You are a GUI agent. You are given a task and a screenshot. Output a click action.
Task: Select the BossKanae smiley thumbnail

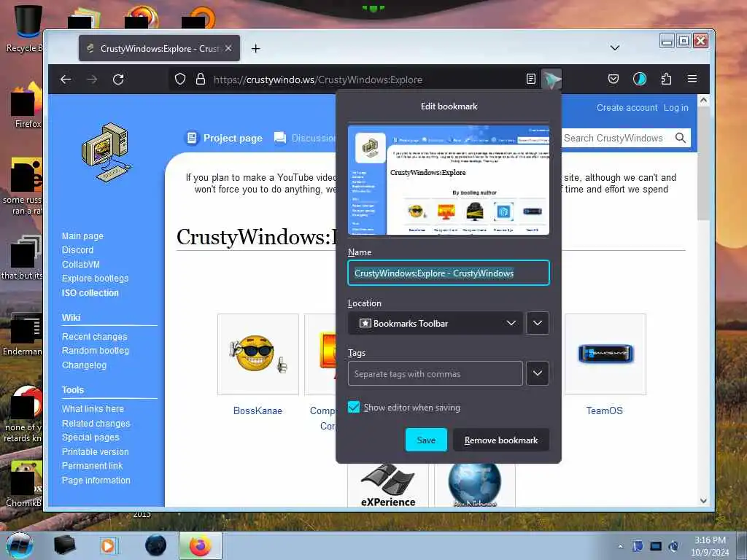point(258,354)
